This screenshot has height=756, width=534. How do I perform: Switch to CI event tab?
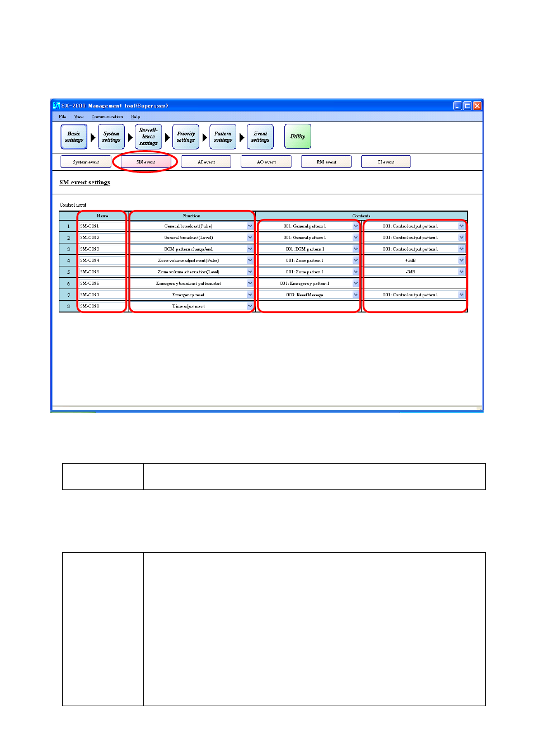point(386,162)
